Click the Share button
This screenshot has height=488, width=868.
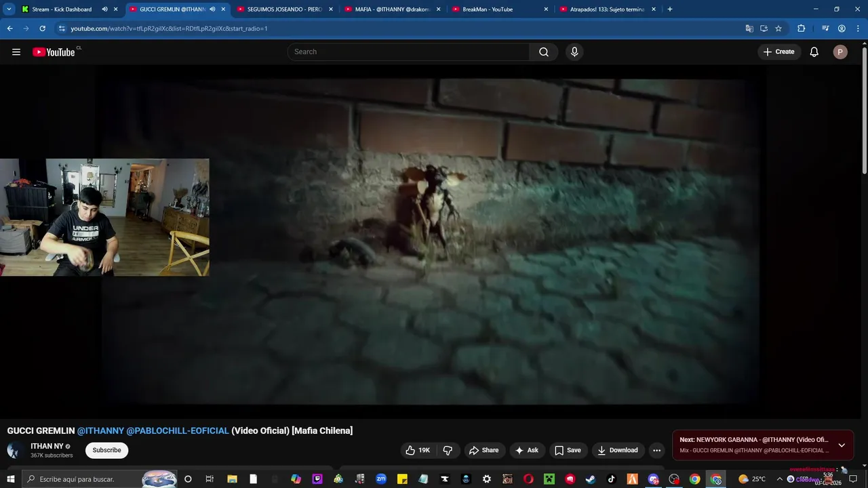(x=484, y=450)
